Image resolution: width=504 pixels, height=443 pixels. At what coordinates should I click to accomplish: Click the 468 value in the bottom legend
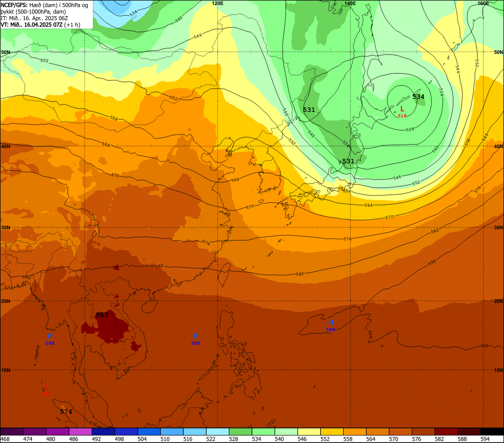(5, 439)
